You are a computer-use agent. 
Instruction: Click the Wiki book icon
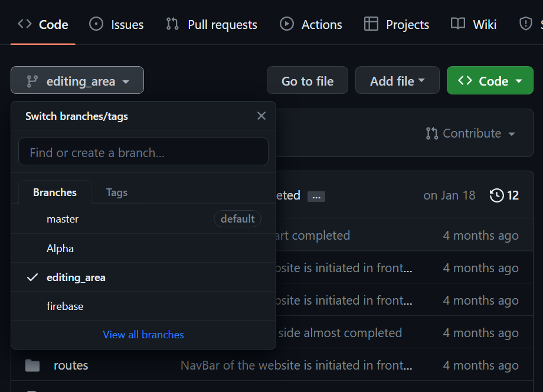pyautogui.click(x=458, y=24)
